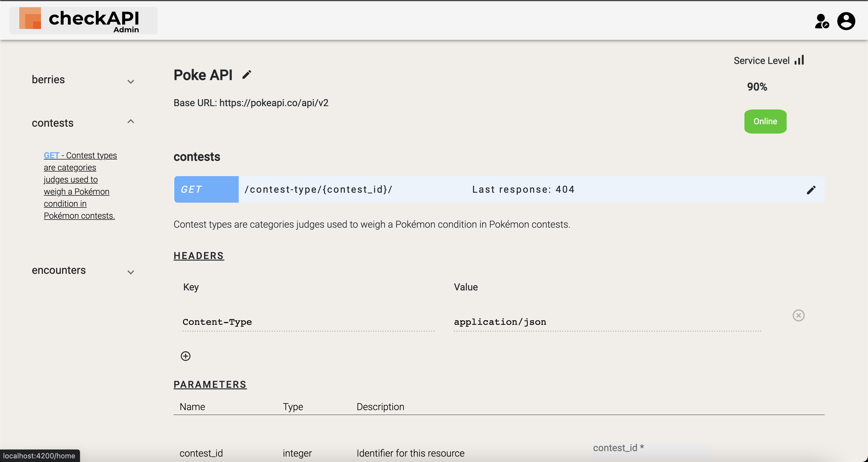Edit the Poke API title with pencil icon
Viewport: 868px width, 462px height.
(247, 74)
